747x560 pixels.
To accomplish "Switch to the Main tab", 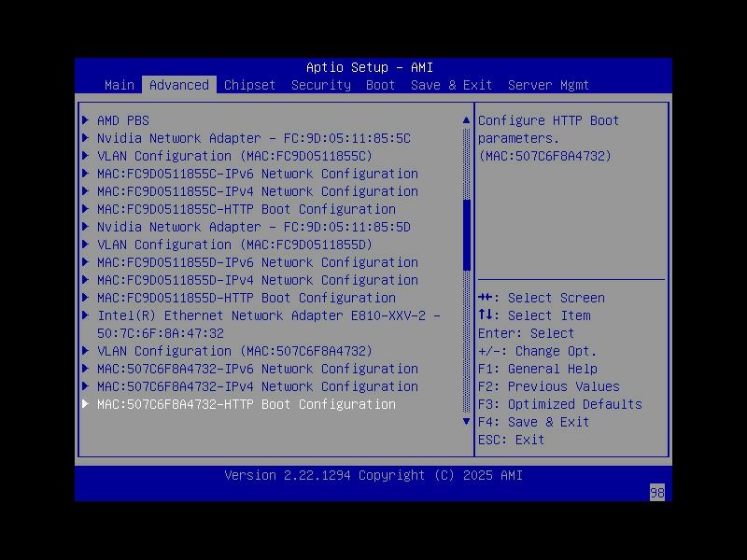I will (x=120, y=85).
